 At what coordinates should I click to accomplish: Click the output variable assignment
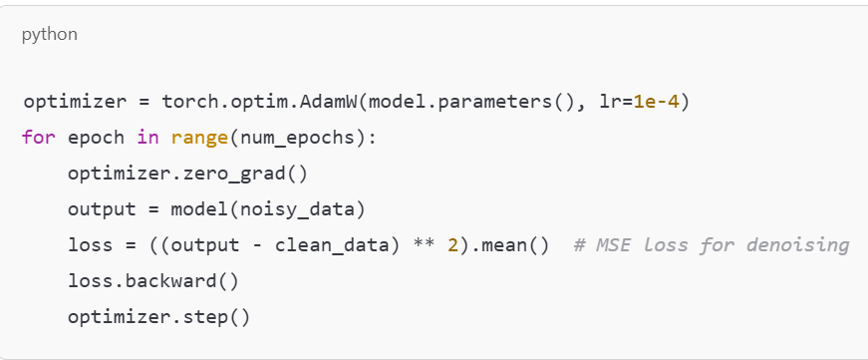coord(102,209)
